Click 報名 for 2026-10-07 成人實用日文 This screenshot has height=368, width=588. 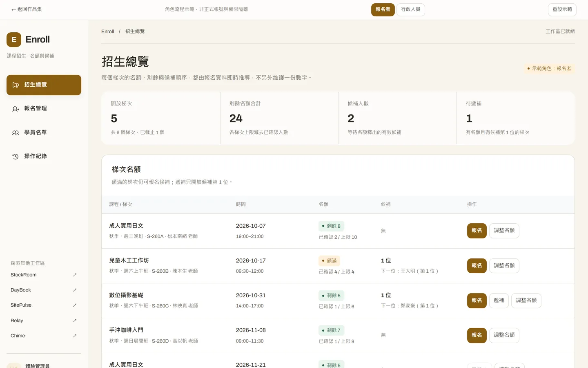point(477,231)
